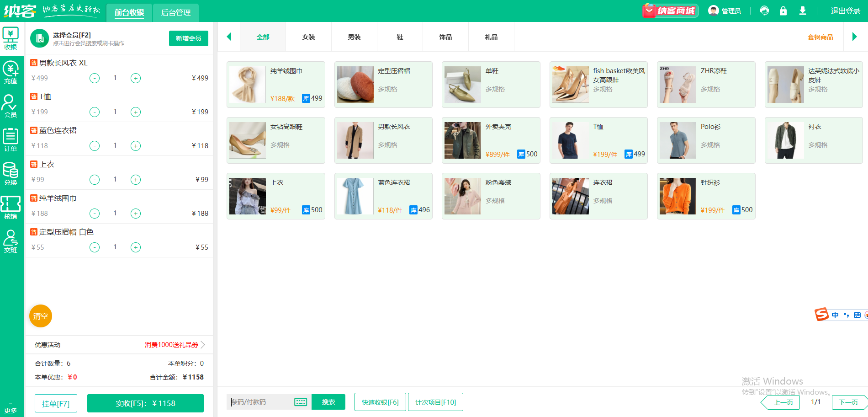The width and height of the screenshot is (868, 417).
Task: Increase quantity of 男款长风衣 XL
Action: pos(136,78)
